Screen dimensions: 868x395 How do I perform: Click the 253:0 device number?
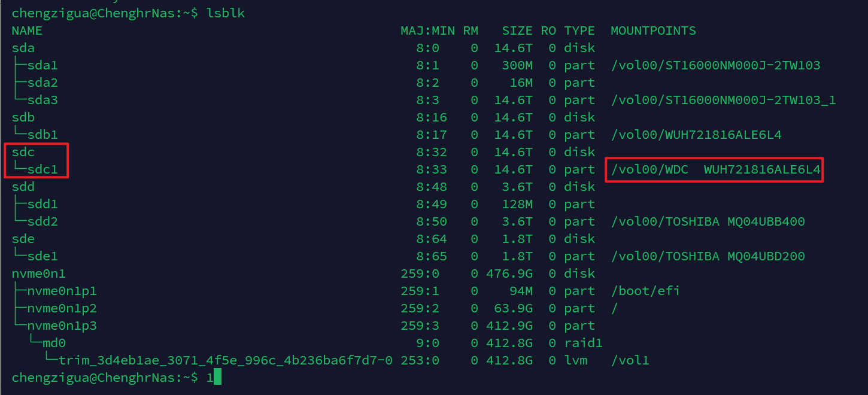point(420,360)
